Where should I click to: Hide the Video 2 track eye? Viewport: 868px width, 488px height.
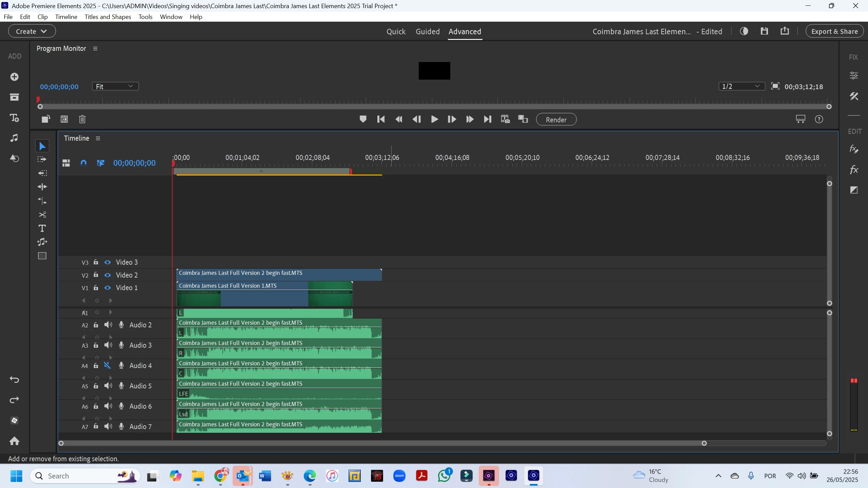[107, 275]
